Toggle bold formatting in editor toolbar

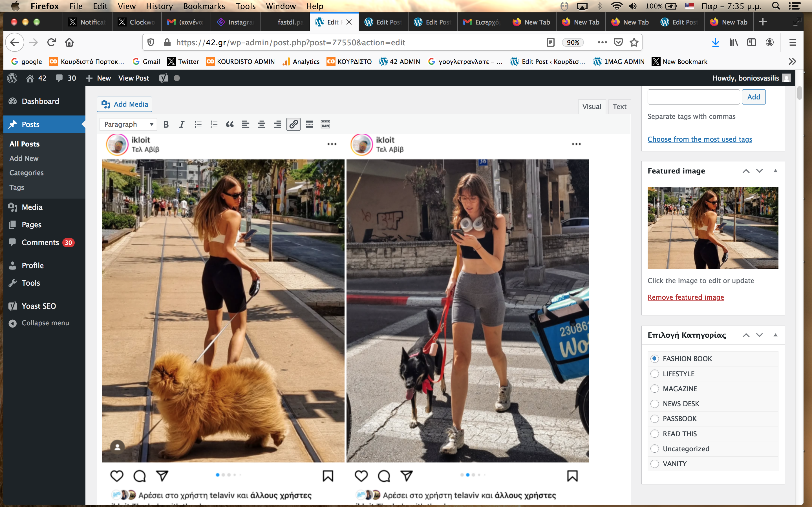coord(166,124)
